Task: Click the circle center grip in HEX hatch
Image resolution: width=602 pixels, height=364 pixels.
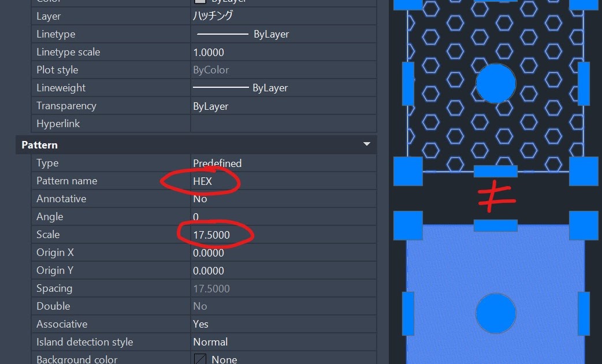Action: click(496, 83)
